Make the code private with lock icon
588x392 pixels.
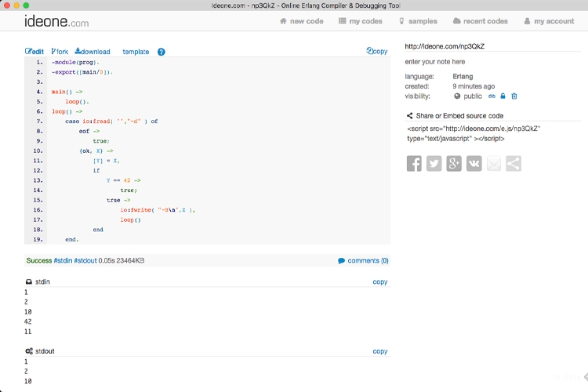tap(503, 96)
